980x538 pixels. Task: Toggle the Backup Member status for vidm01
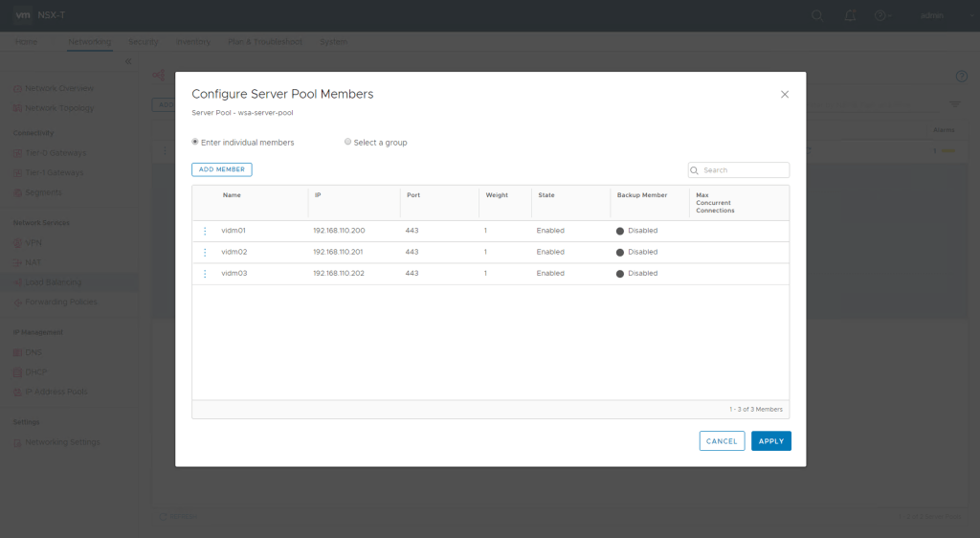620,231
